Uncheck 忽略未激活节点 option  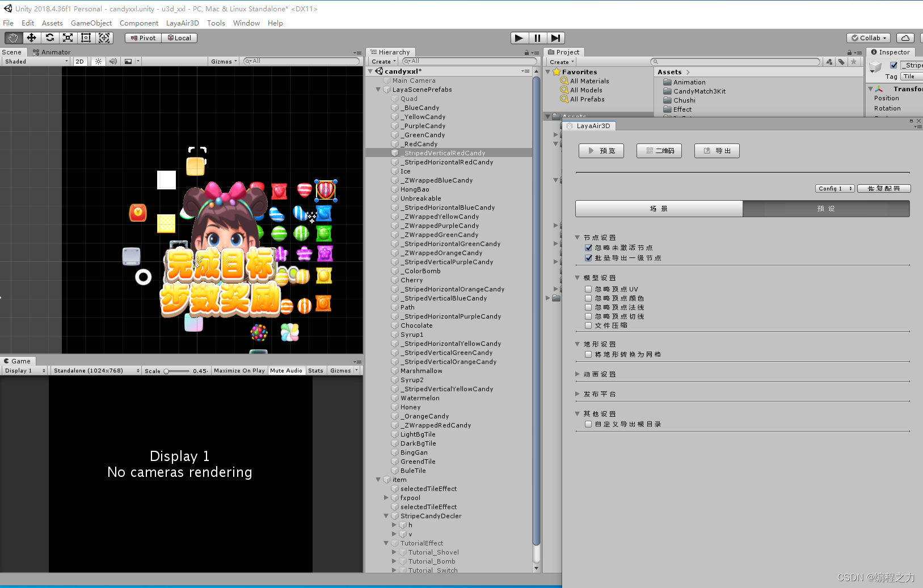pos(588,248)
